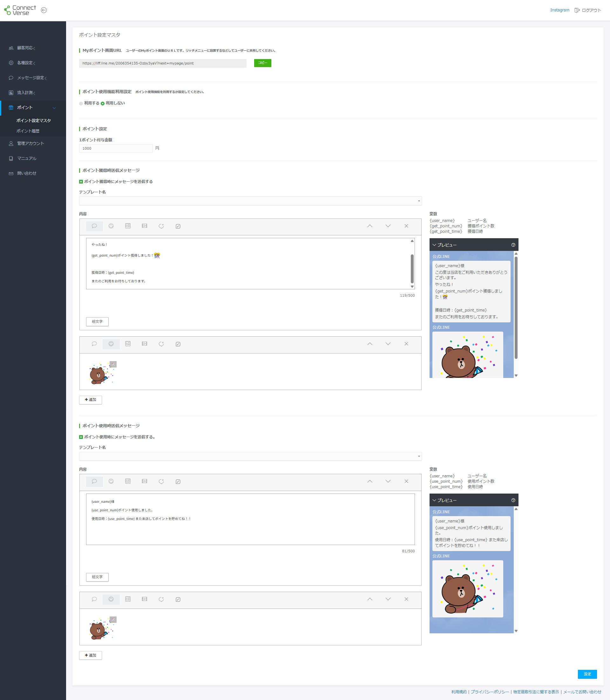Open the 利用規約 footer link
Screen dimensions: 610x700
coord(459,692)
